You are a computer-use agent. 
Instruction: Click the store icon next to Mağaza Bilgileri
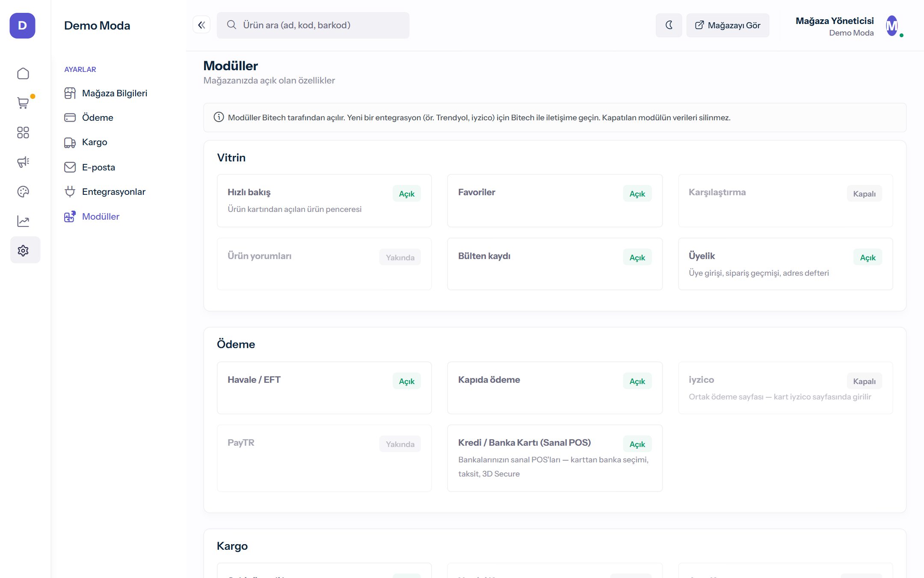(70, 93)
